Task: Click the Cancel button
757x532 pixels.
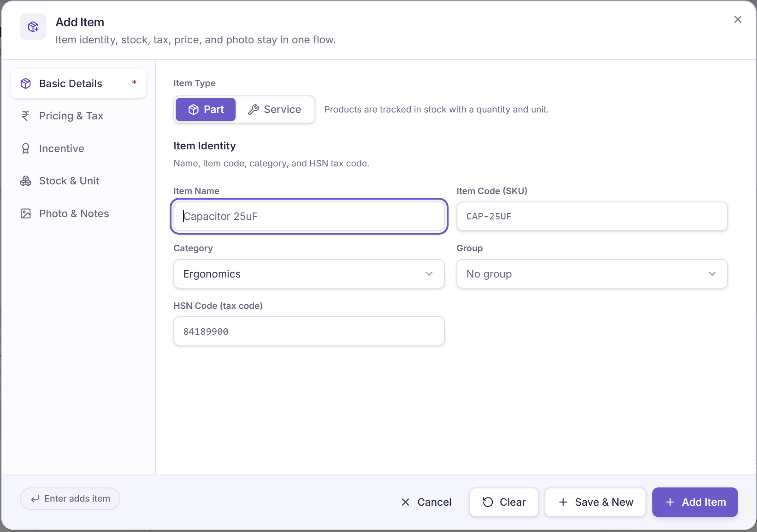Action: pyautogui.click(x=426, y=502)
